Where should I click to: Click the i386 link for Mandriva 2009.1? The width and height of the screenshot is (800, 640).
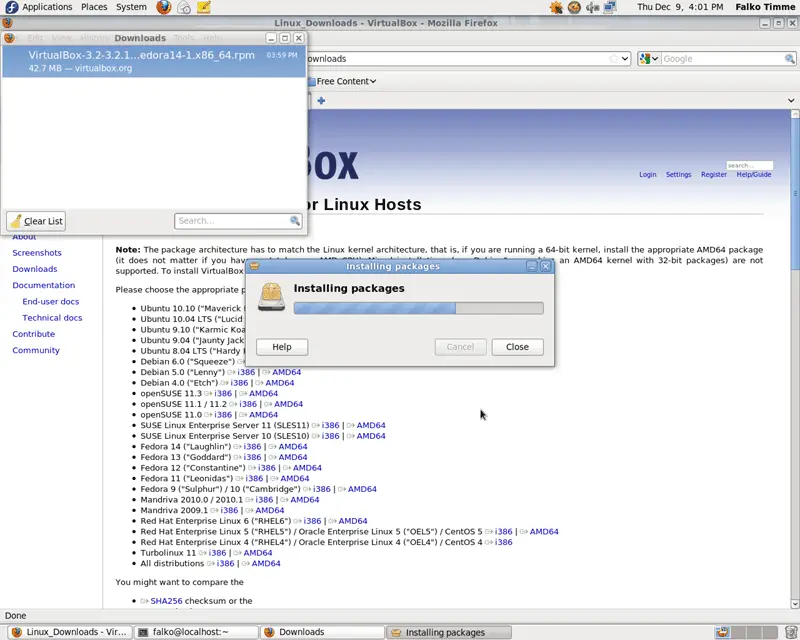[x=229, y=510]
